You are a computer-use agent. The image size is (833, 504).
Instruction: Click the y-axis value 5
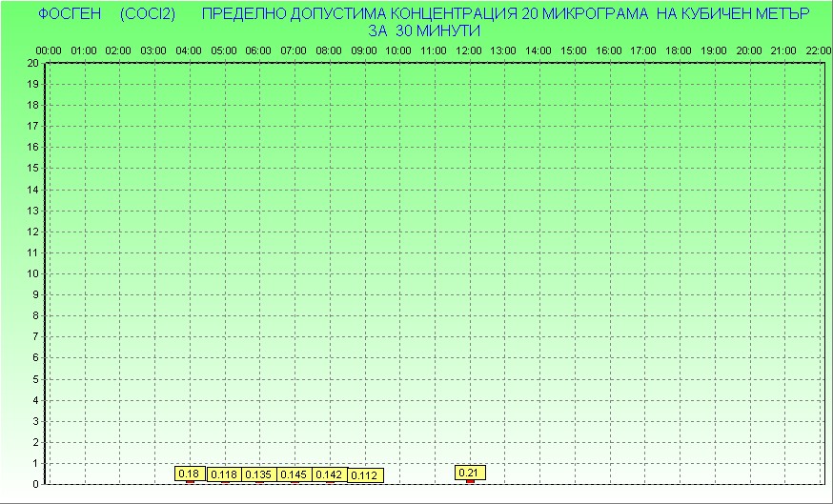35,380
